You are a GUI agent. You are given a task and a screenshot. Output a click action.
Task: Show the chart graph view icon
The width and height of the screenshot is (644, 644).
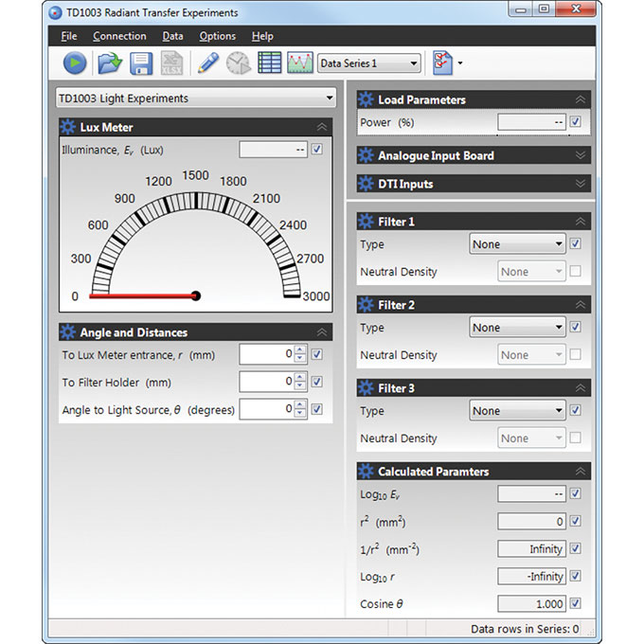click(300, 63)
